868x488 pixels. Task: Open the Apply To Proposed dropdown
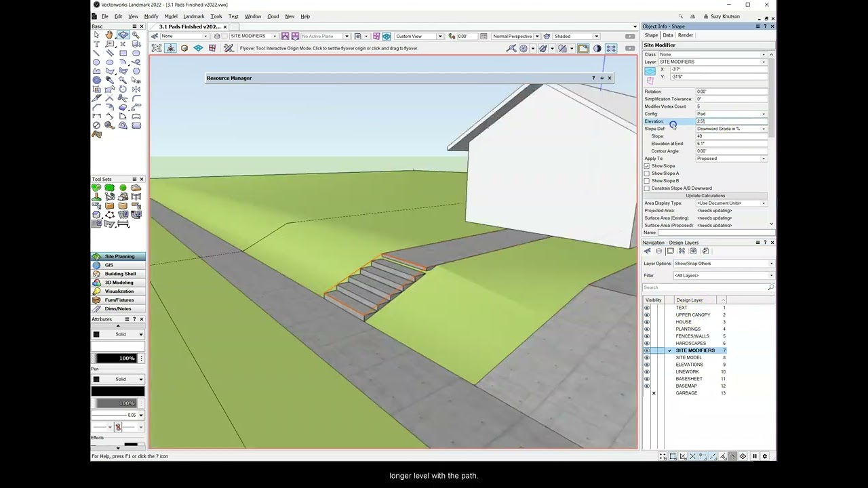point(731,159)
